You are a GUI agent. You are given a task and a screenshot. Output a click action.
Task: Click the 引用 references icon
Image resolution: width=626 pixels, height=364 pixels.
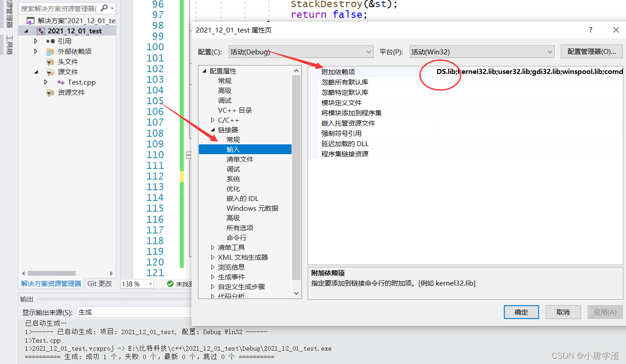tap(50, 41)
